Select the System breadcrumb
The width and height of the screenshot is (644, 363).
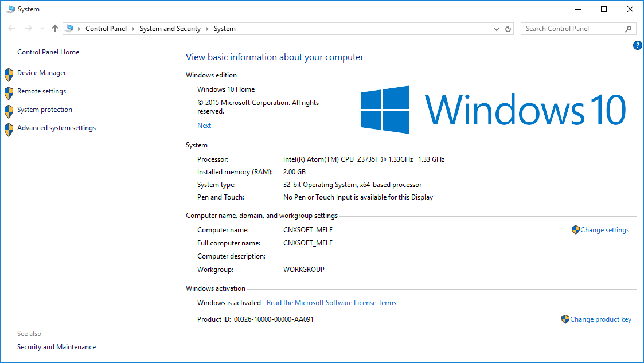coord(225,29)
